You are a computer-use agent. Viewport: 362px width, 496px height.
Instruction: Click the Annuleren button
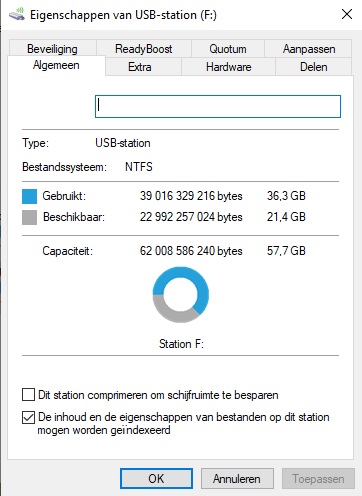237,479
